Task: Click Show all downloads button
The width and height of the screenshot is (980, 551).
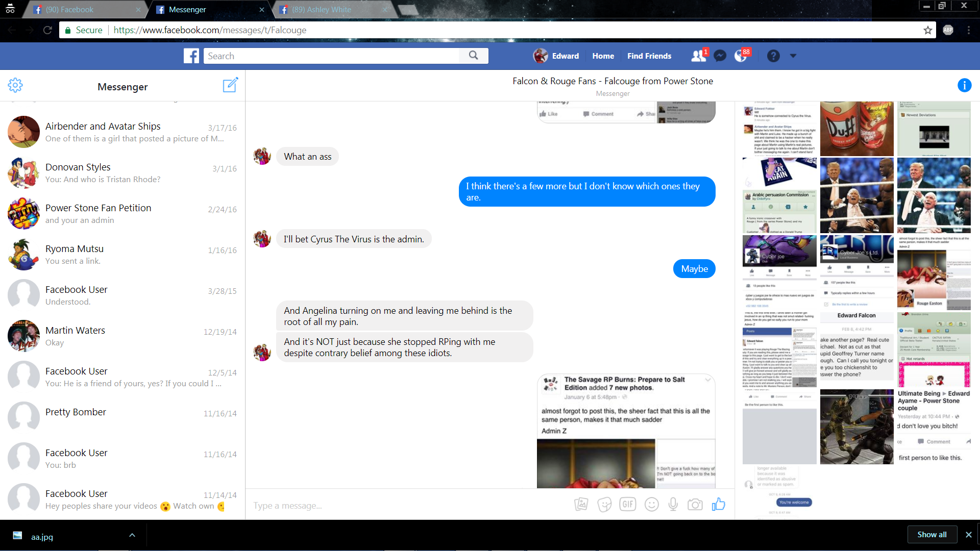Action: click(932, 535)
